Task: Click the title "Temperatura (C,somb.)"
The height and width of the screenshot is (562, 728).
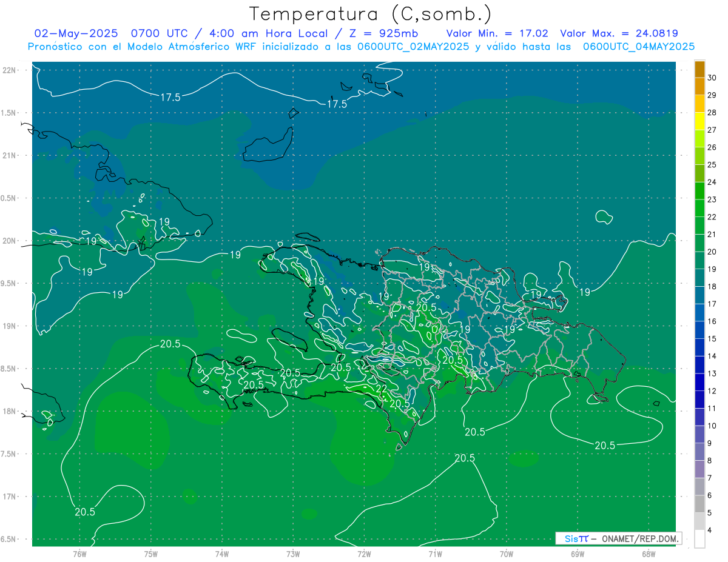Action: click(x=370, y=14)
